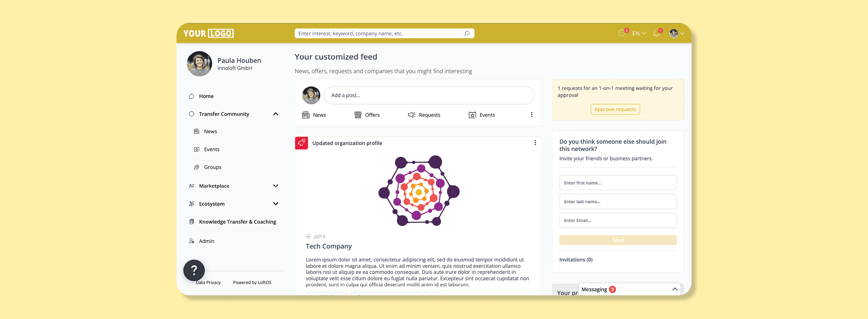Click the Enter Email input field
Screen dimensions: 868x319
click(x=618, y=220)
